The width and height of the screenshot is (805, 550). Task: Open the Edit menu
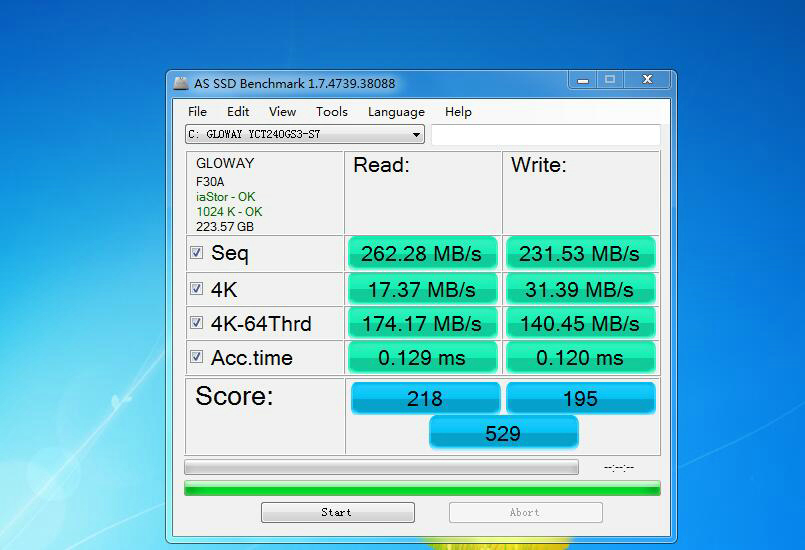coord(238,111)
